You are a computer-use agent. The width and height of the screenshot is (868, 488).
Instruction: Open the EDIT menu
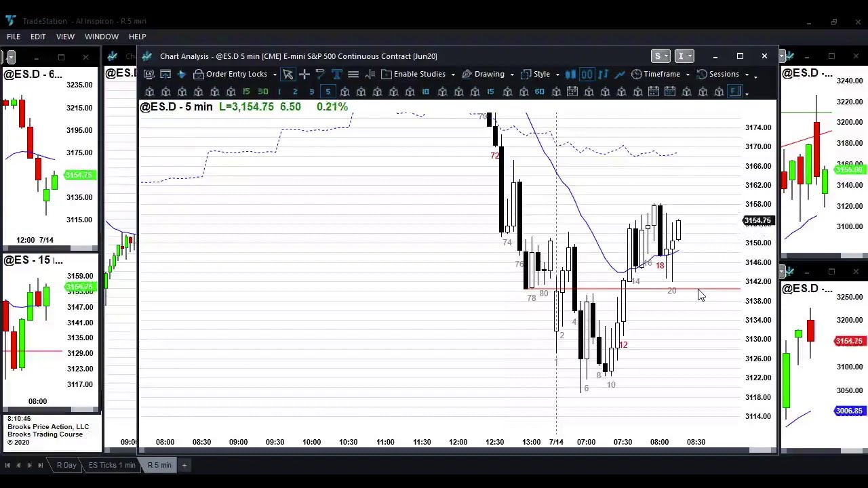tap(38, 37)
